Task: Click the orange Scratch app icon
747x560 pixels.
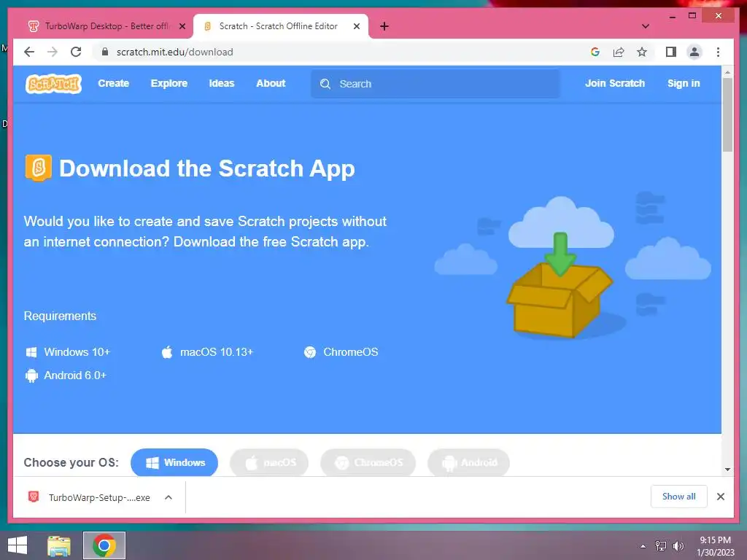Action: coord(38,168)
